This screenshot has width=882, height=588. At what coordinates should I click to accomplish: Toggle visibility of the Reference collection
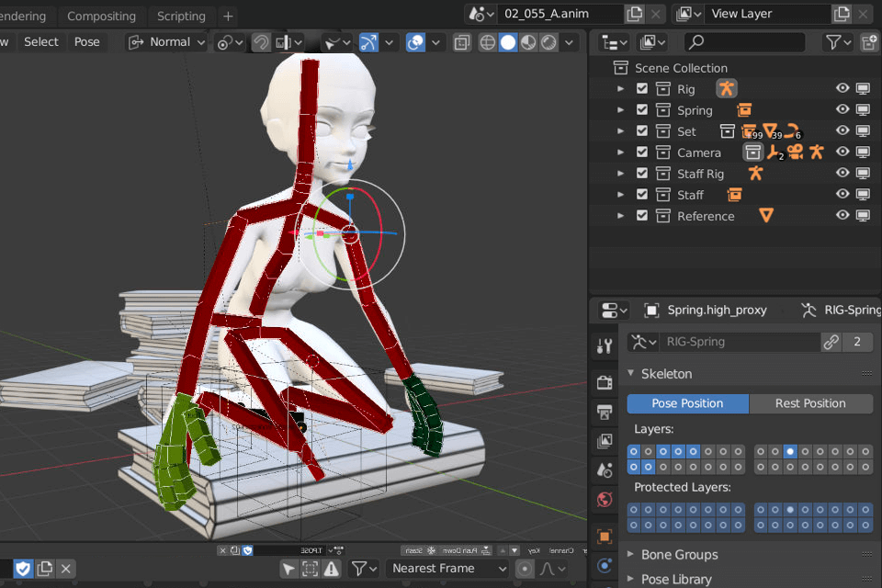(842, 216)
